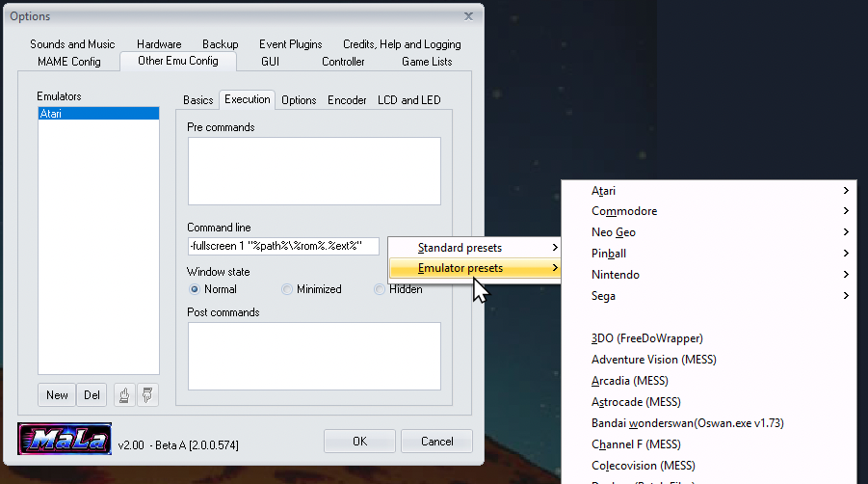The width and height of the screenshot is (868, 484).
Task: Click the MaLa logo image
Action: (x=65, y=439)
